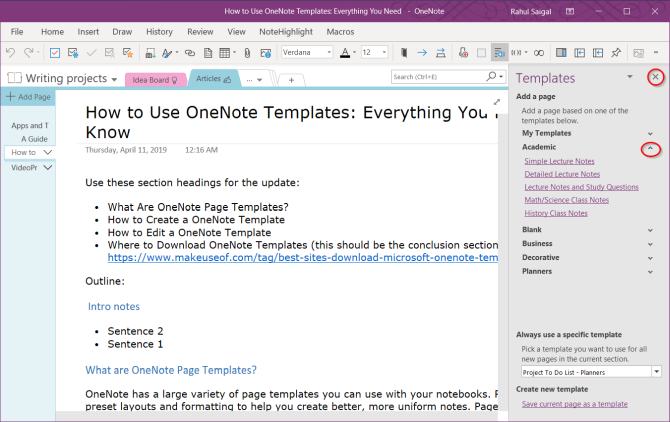Click the Add Page button
Screen dimensions: 670x422
(28, 97)
